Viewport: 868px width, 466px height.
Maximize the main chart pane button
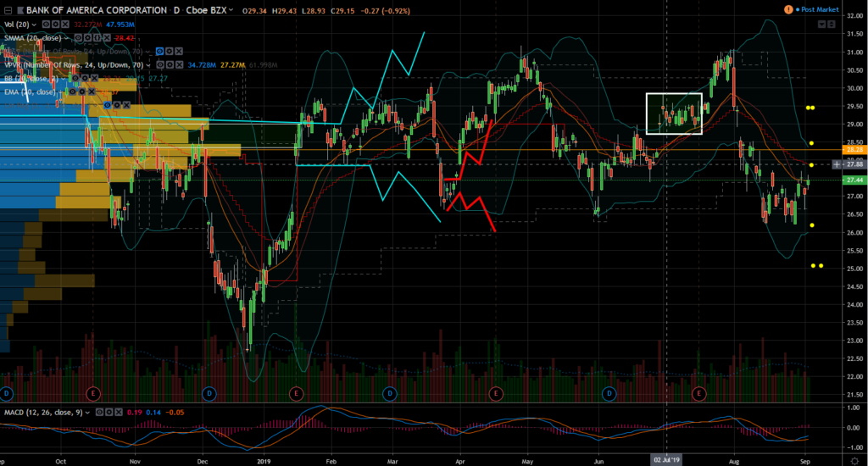(832, 25)
